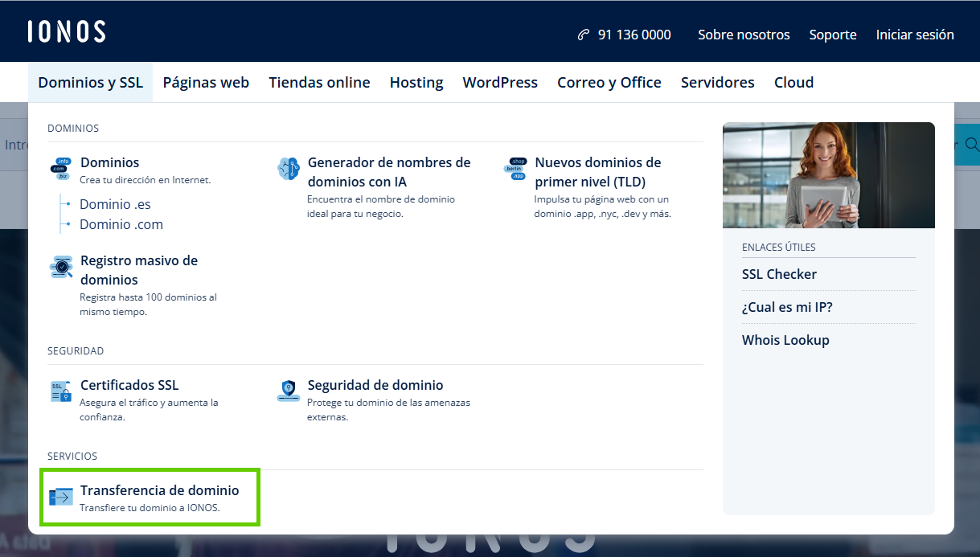Select the Dominios info icon

tap(60, 168)
